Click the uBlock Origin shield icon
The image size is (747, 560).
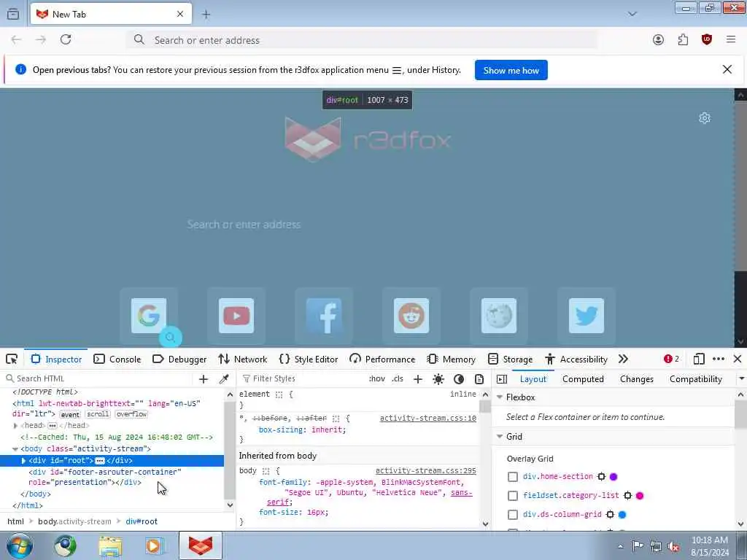[x=706, y=40]
